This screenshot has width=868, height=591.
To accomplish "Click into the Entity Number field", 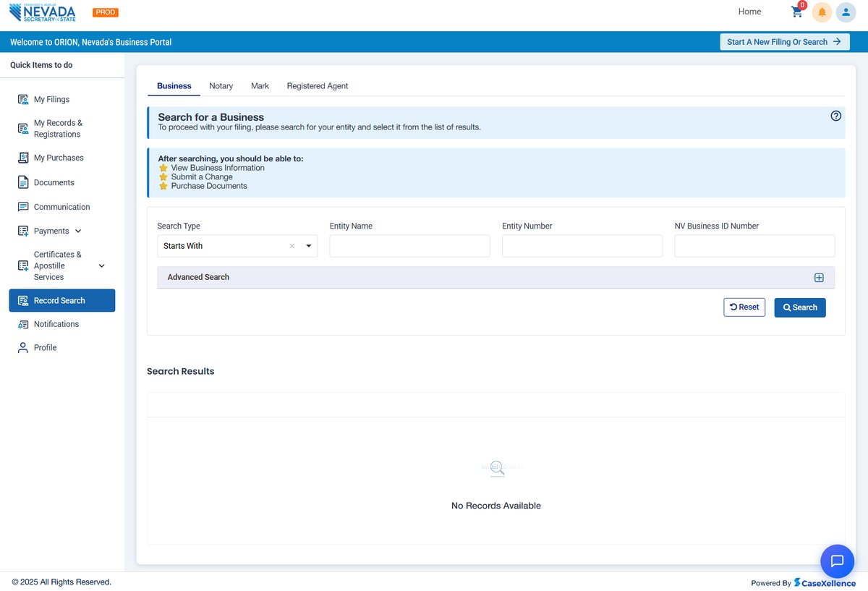I will (582, 246).
